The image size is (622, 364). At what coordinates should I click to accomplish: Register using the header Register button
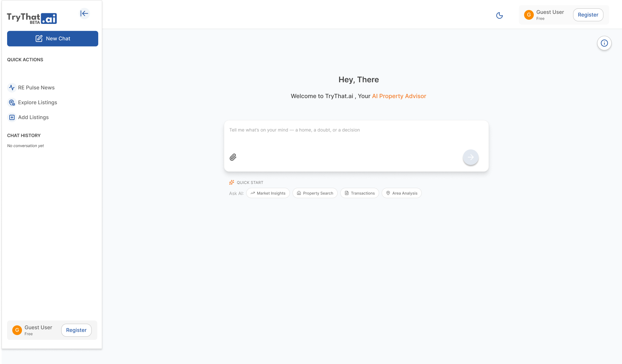(x=588, y=15)
